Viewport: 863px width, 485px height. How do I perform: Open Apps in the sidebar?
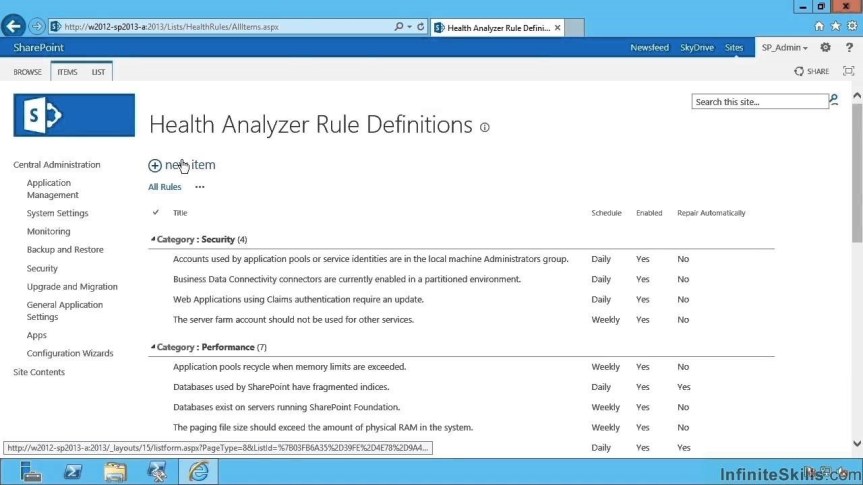click(x=36, y=335)
